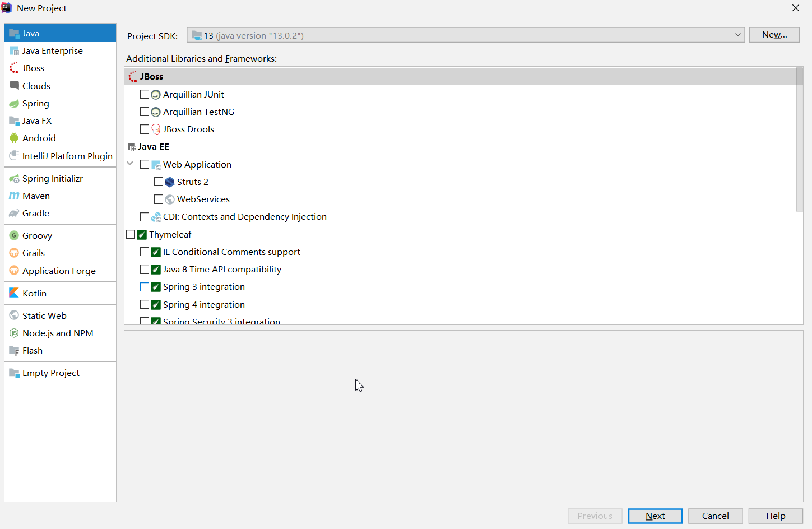Image resolution: width=812 pixels, height=529 pixels.
Task: Click the CDI Contexts and Dependency Injection icon
Action: coord(156,217)
